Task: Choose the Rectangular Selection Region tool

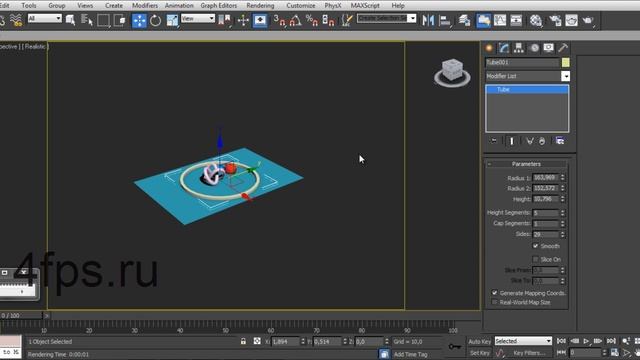Action: coord(103,20)
